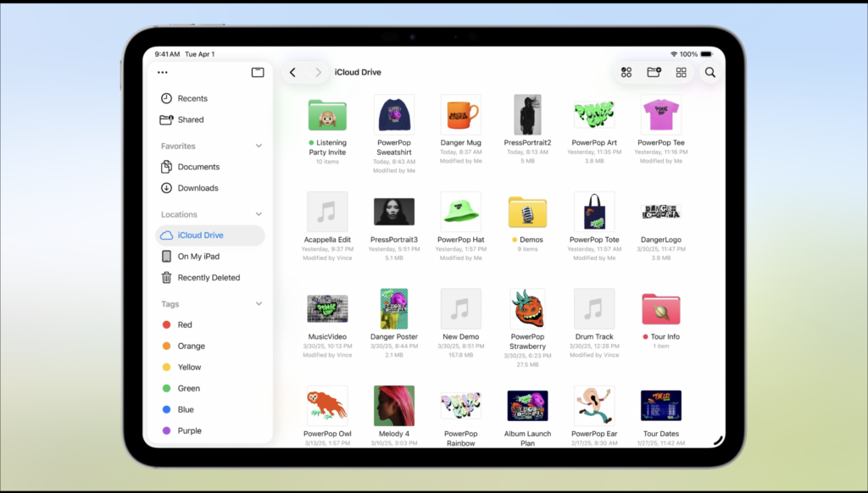
Task: Open the PowerPop Strawberry image
Action: 527,309
